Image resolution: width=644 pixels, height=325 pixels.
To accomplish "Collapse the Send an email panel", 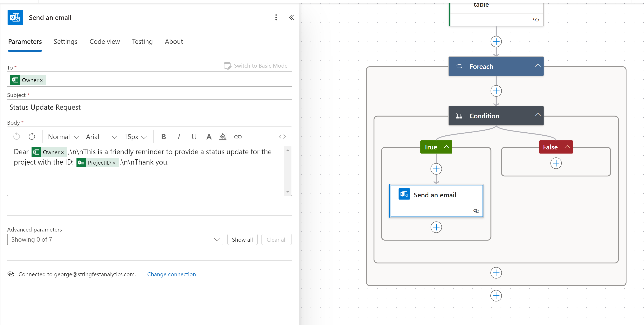I will 291,17.
